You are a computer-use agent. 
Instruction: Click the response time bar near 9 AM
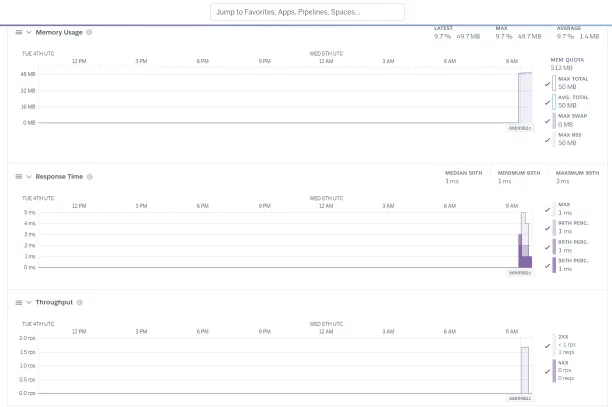[525, 251]
